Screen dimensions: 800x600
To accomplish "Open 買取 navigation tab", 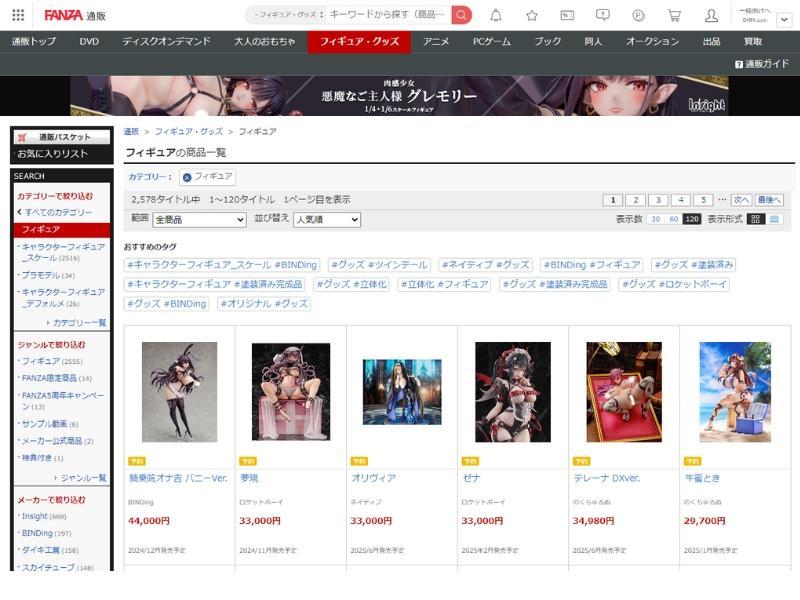I will pyautogui.click(x=753, y=42).
